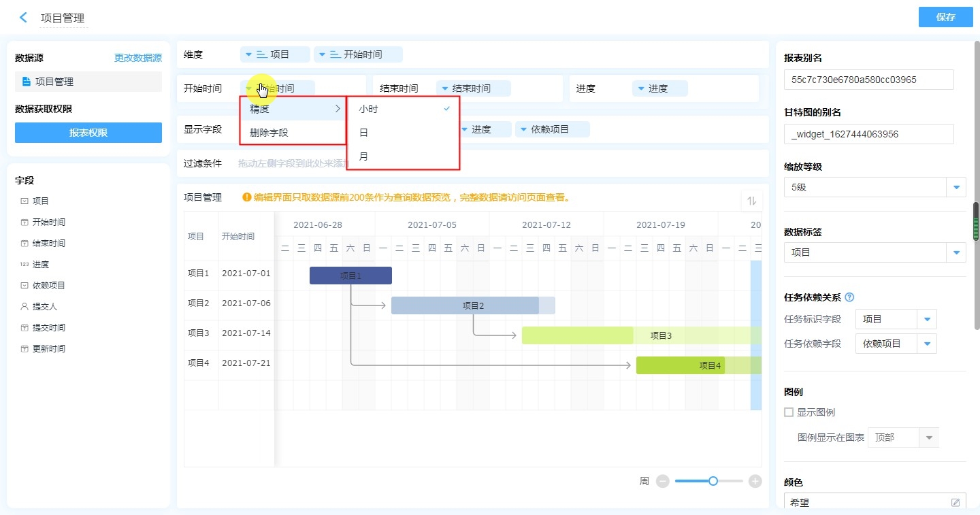
Task: Click the help icon beside 任务依赖关系
Action: coord(849,297)
